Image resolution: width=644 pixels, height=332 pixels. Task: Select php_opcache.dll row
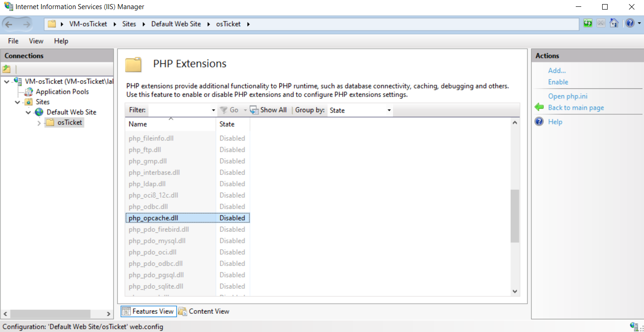point(187,218)
